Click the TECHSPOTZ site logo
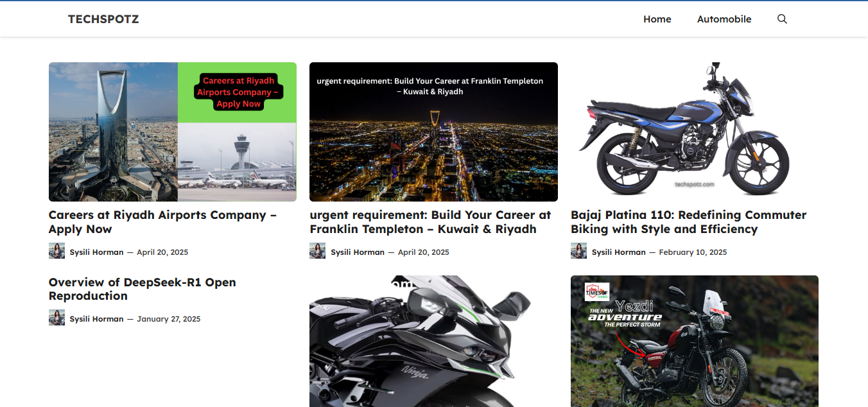The width and height of the screenshot is (868, 407). [x=103, y=19]
